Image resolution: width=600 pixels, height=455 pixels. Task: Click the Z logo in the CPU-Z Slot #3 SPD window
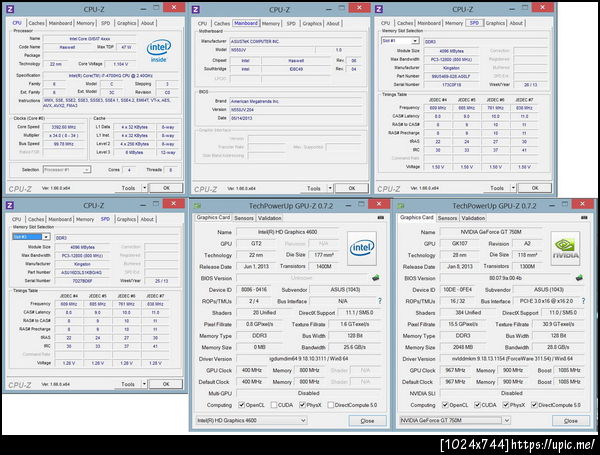click(10, 205)
